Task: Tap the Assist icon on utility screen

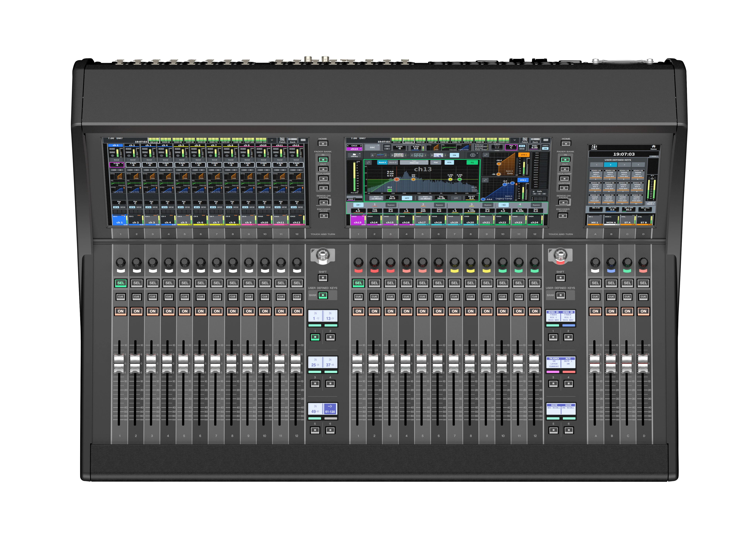Action: pyautogui.click(x=594, y=147)
